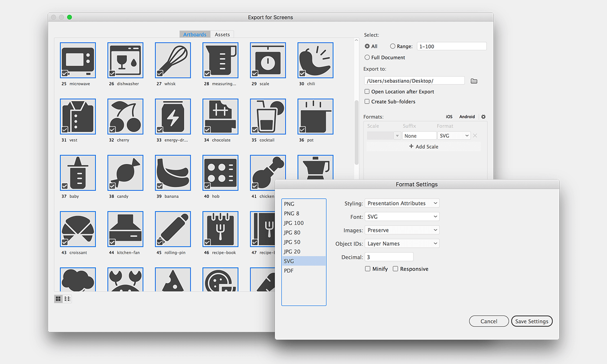
Task: Open the Object IDs dropdown
Action: (x=401, y=243)
